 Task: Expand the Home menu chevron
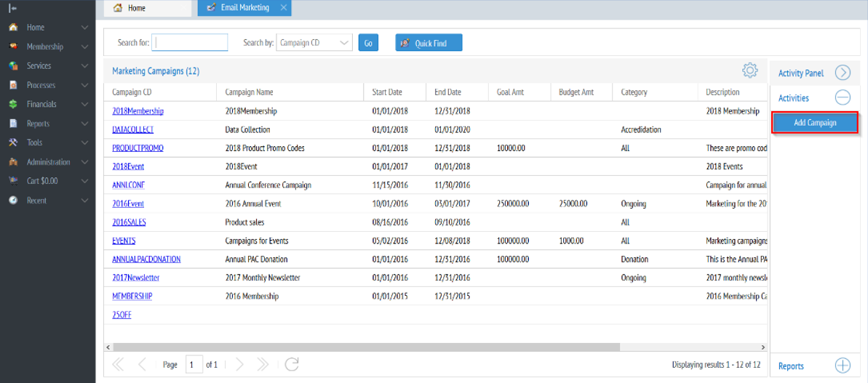coord(84,27)
